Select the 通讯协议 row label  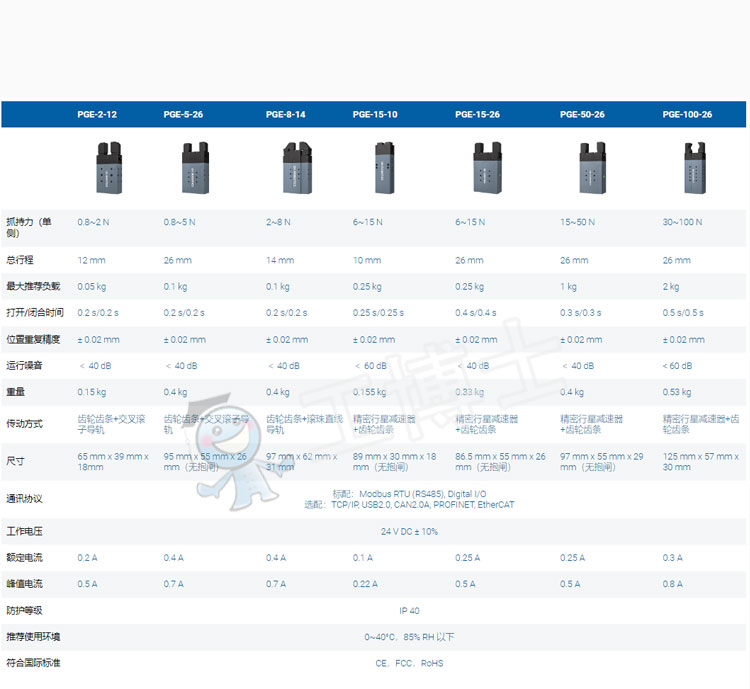24,499
